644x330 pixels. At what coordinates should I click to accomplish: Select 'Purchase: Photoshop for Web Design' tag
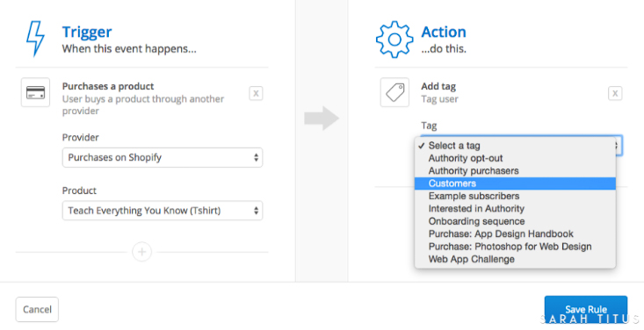tap(515, 247)
